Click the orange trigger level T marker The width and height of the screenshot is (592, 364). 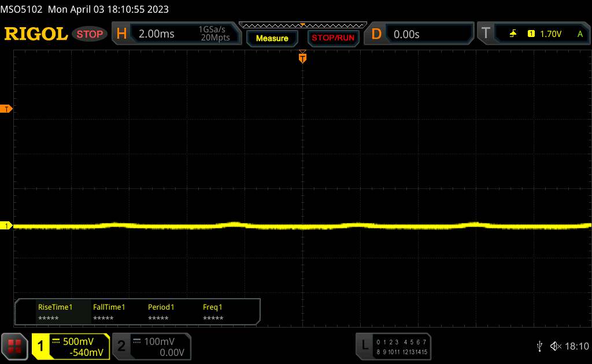[6, 109]
